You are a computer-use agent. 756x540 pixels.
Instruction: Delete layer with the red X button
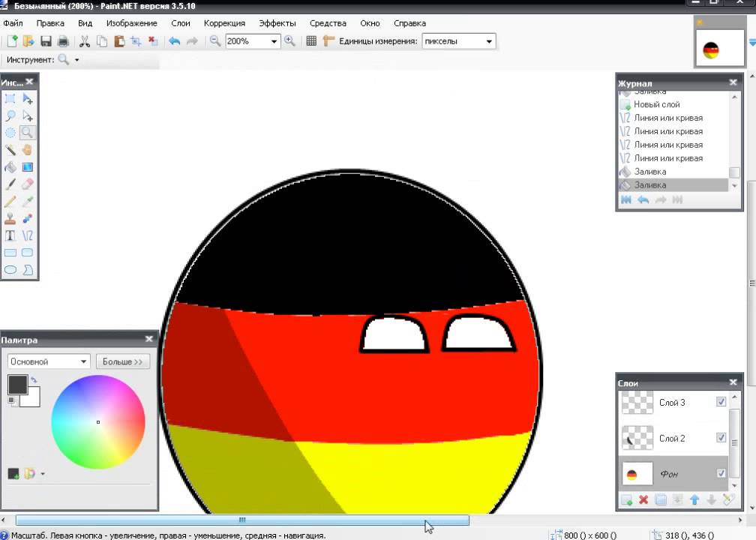click(643, 500)
